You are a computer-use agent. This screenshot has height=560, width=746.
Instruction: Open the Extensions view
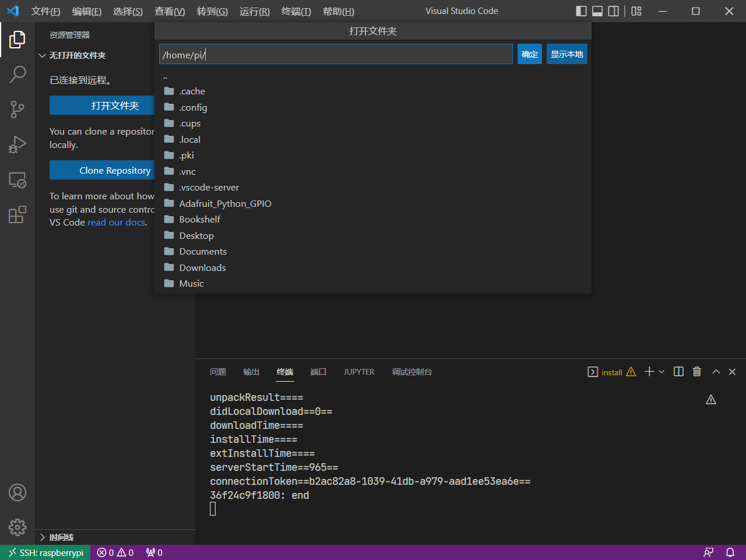pos(17,214)
